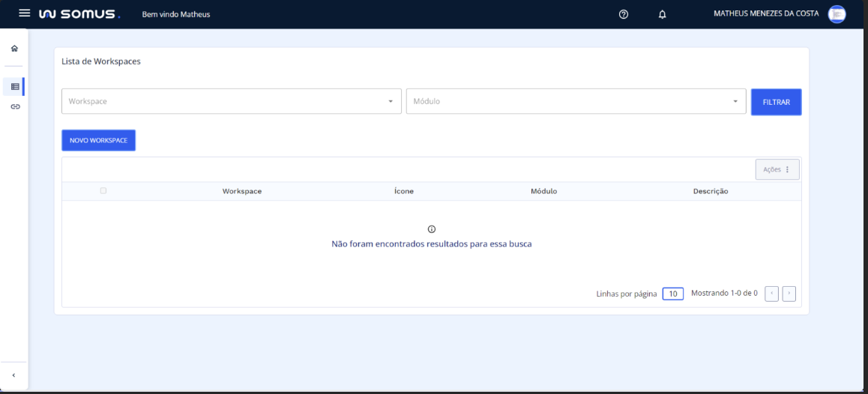Go to the next page of results
The width and height of the screenshot is (868, 394).
789,294
